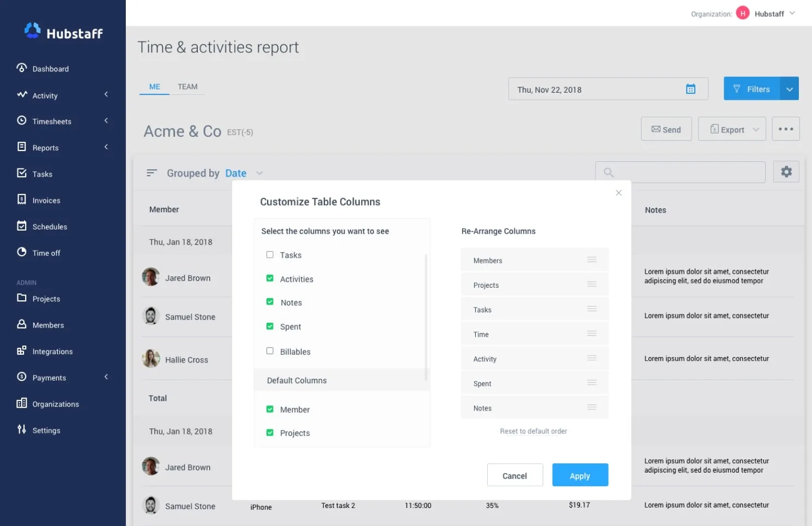Click the Apply button
Viewport: 812px width, 526px height.
(580, 475)
